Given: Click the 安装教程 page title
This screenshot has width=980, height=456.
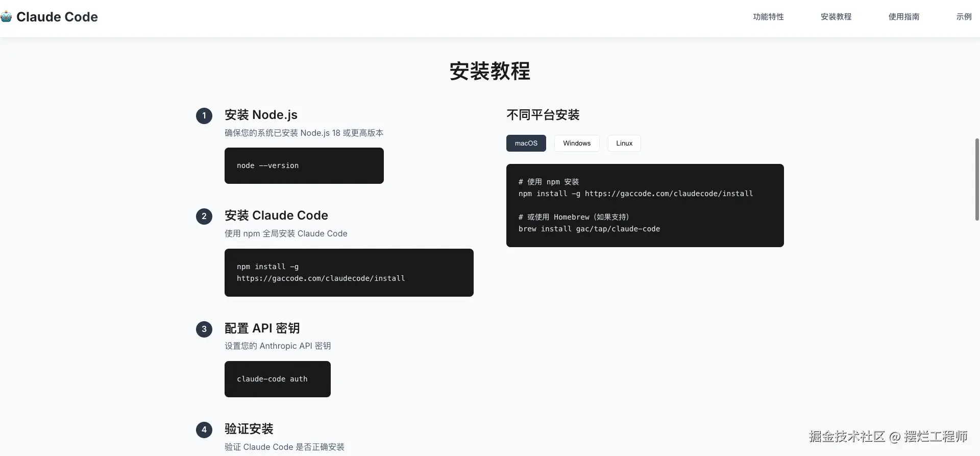Looking at the screenshot, I should click(x=490, y=71).
